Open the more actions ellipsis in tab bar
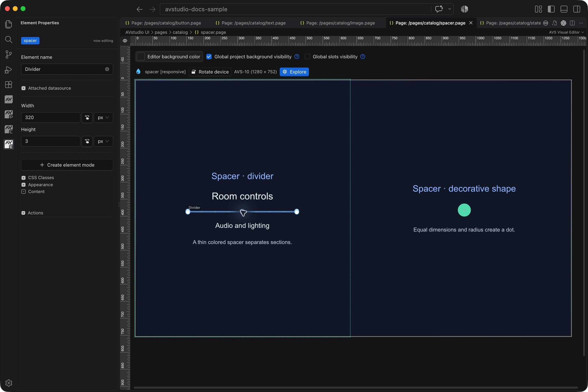This screenshot has height=392, width=588. pyautogui.click(x=581, y=23)
